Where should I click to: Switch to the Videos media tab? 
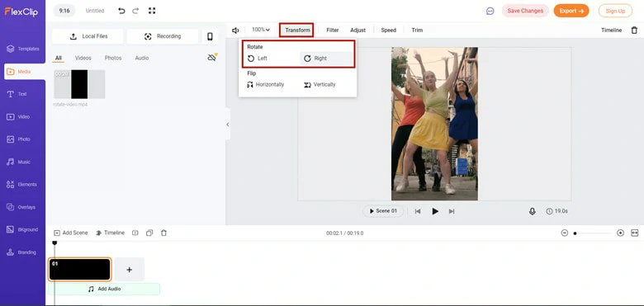83,59
